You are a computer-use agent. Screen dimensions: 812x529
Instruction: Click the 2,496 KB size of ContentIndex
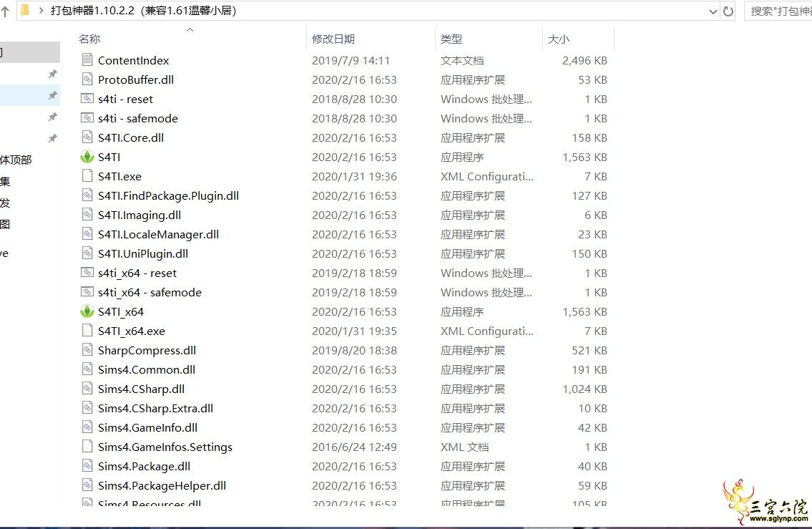click(584, 60)
